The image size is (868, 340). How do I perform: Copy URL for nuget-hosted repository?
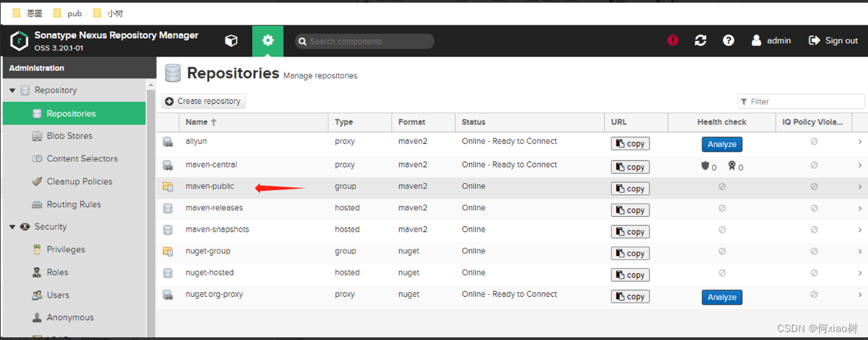pyautogui.click(x=630, y=275)
